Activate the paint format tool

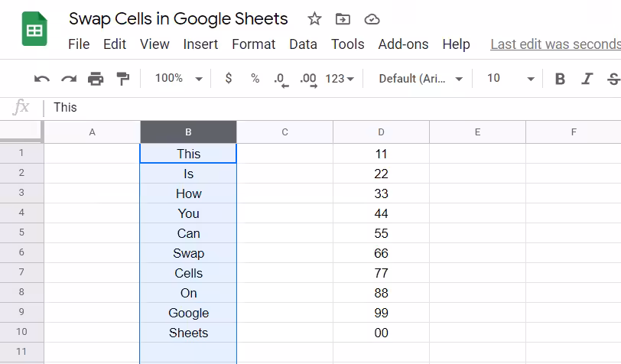pyautogui.click(x=122, y=79)
